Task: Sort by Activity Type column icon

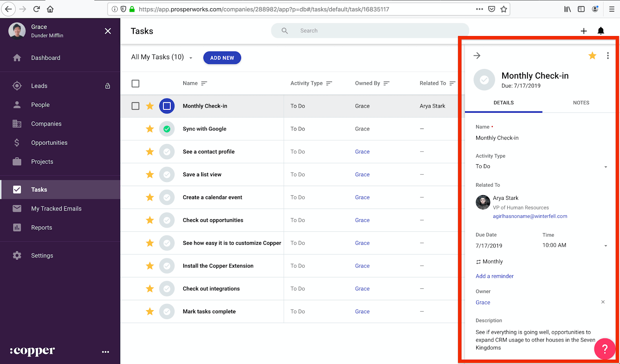Action: click(329, 83)
